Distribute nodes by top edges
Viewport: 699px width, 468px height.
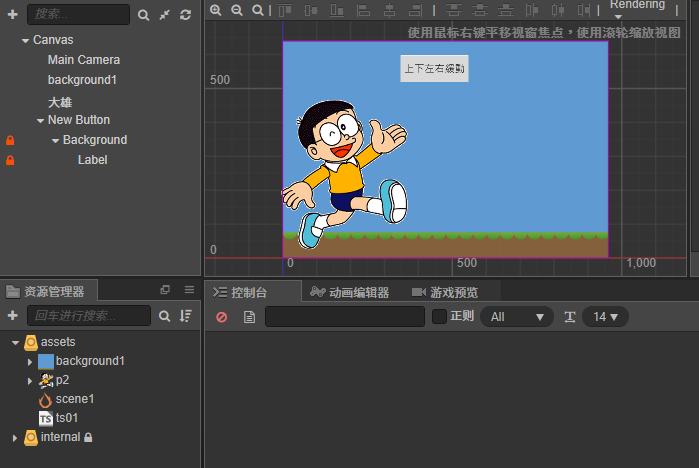[x=454, y=10]
